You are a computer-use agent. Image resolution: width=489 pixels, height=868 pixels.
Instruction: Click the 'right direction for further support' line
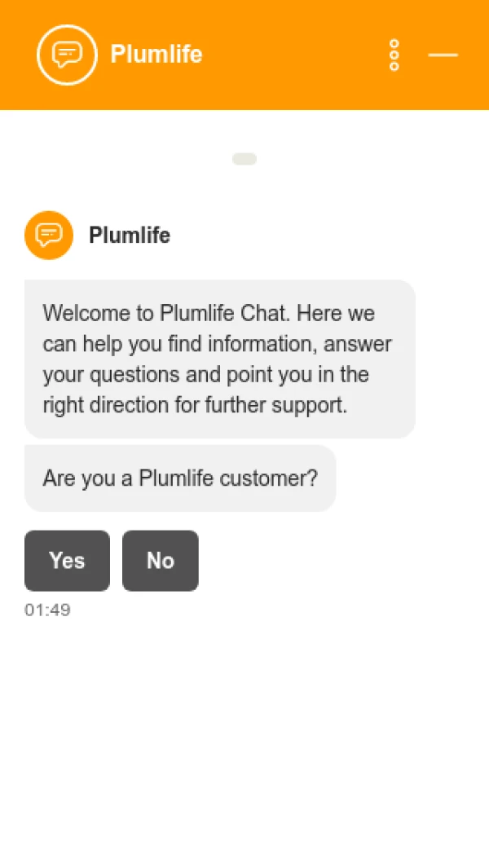pos(195,405)
